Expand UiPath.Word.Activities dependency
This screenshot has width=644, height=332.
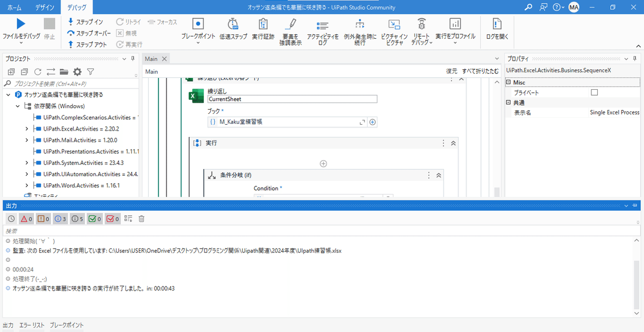[27, 185]
